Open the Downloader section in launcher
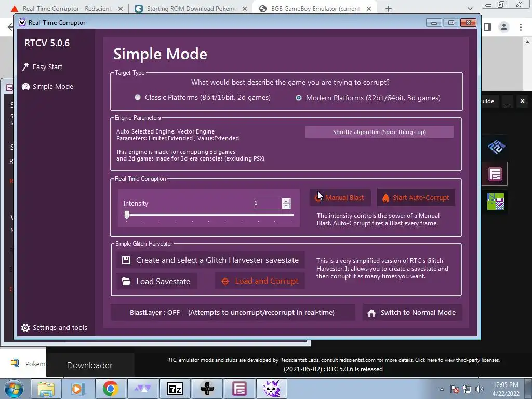This screenshot has height=399, width=532. pos(89,365)
